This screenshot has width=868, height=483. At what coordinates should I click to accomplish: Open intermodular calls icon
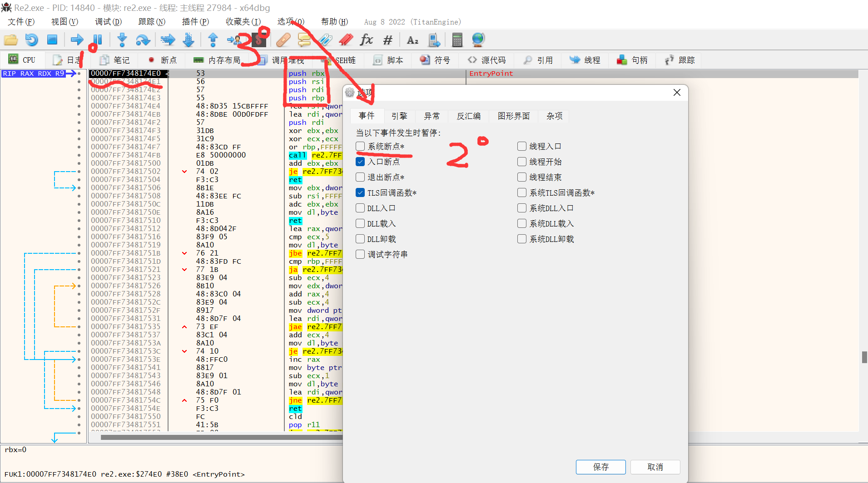click(434, 40)
